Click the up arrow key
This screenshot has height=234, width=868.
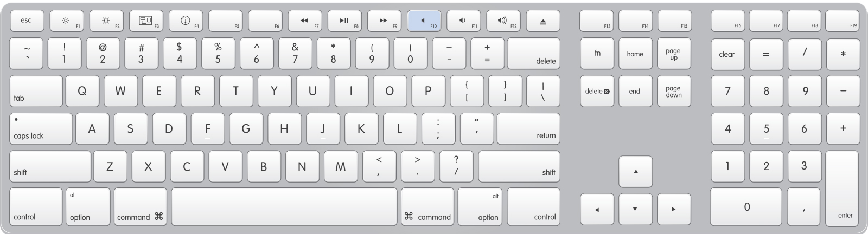(635, 172)
